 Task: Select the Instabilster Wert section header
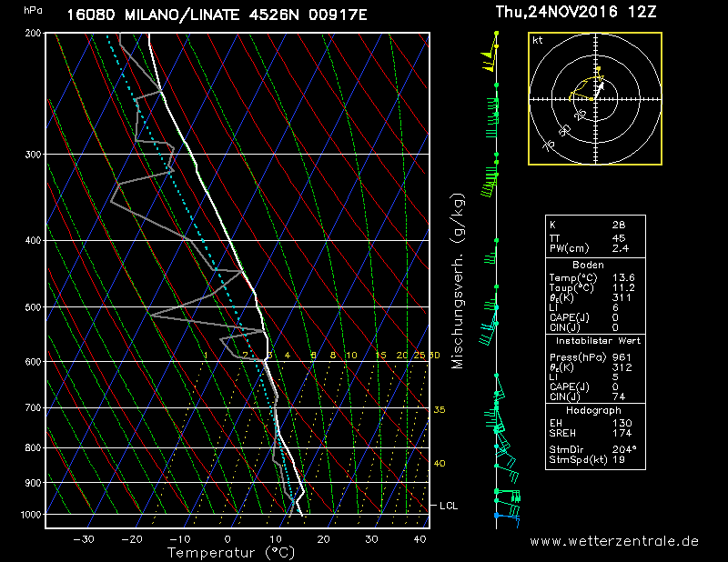pyautogui.click(x=595, y=340)
